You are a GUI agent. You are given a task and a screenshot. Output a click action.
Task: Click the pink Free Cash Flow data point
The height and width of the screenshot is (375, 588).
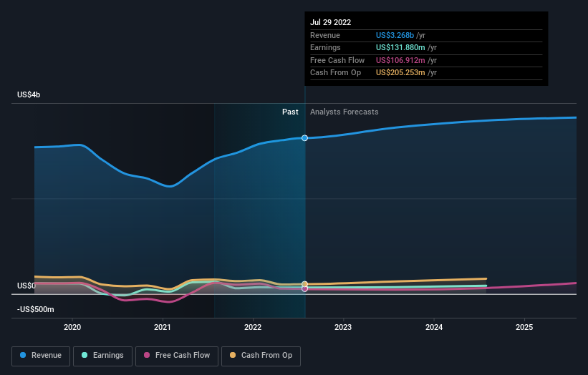click(304, 289)
